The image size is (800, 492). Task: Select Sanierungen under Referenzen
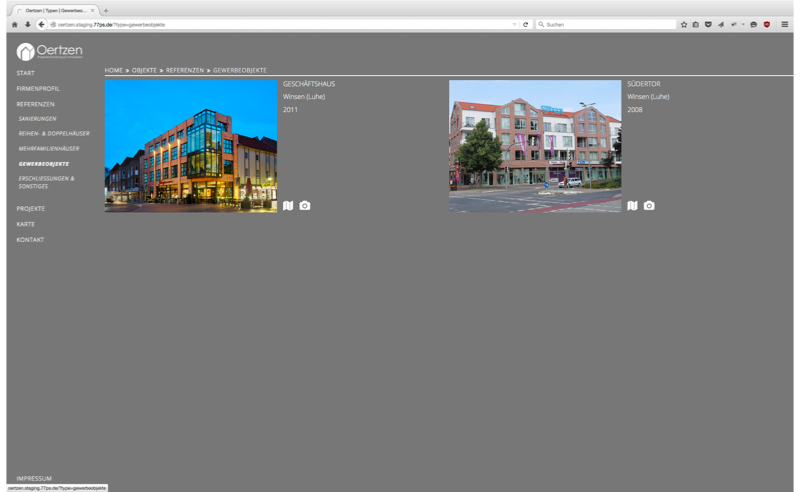click(37, 119)
